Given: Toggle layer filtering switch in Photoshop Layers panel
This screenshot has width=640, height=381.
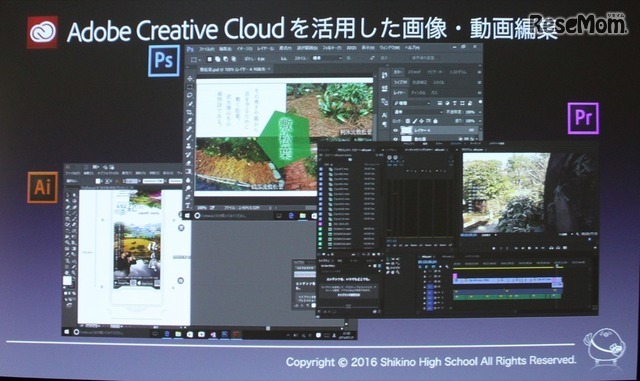Looking at the screenshot, I should click(x=480, y=102).
